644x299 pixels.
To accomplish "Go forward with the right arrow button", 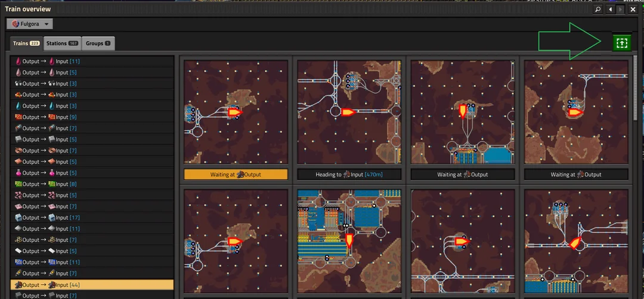I will click(620, 9).
